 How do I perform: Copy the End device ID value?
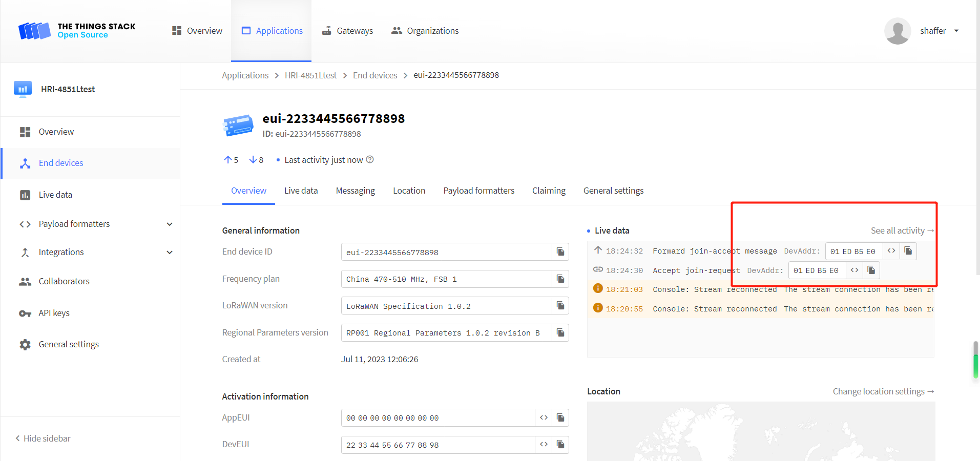click(560, 252)
